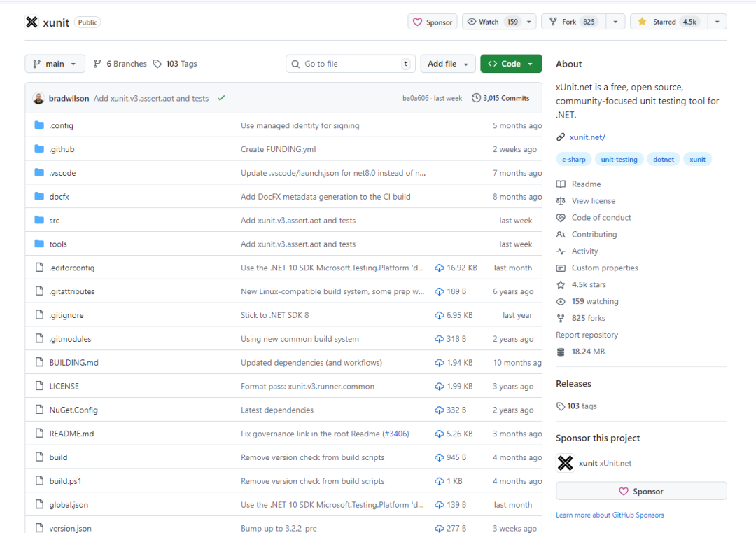Click the download icon beside 5.26 KB
Image resolution: width=756 pixels, height=533 pixels.
(439, 434)
